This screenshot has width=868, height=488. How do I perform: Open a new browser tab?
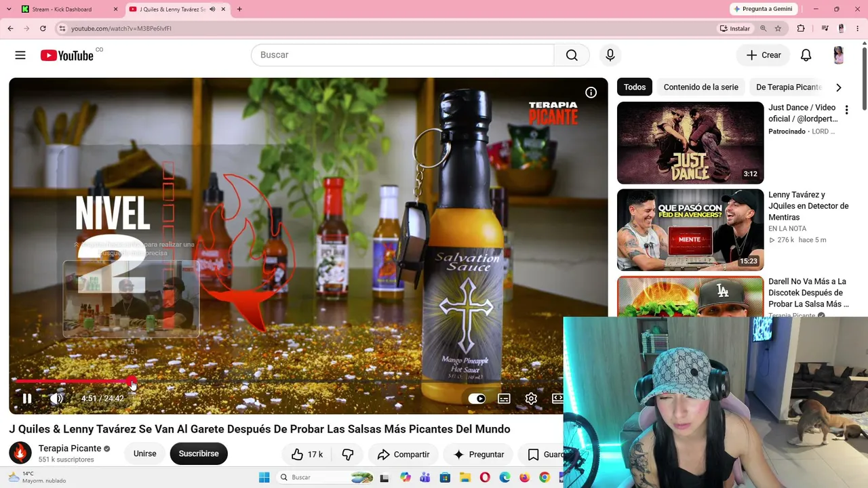[239, 9]
